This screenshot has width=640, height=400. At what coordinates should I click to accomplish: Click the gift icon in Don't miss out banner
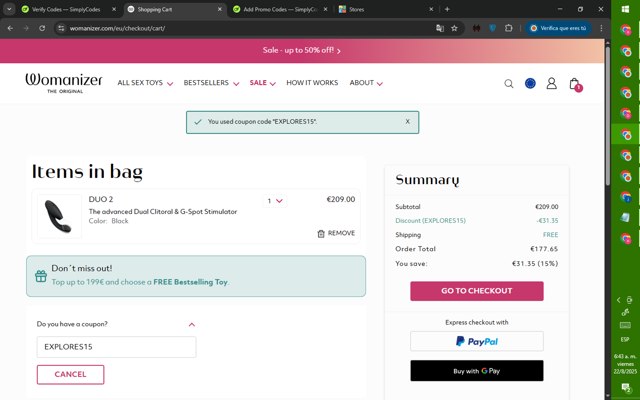click(x=41, y=276)
